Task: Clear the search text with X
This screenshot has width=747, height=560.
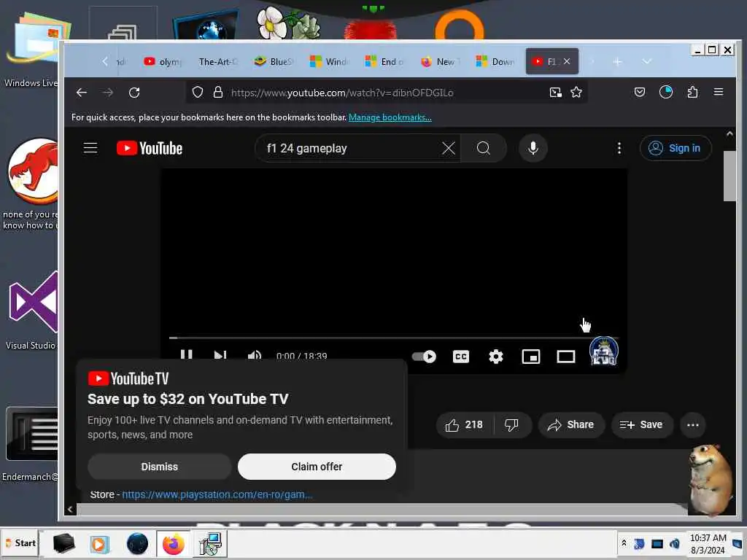Action: (449, 148)
